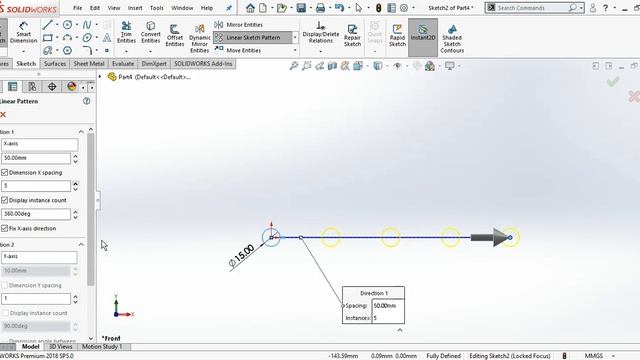Click the Search Commands box
640x360 pixels.
pos(535,8)
